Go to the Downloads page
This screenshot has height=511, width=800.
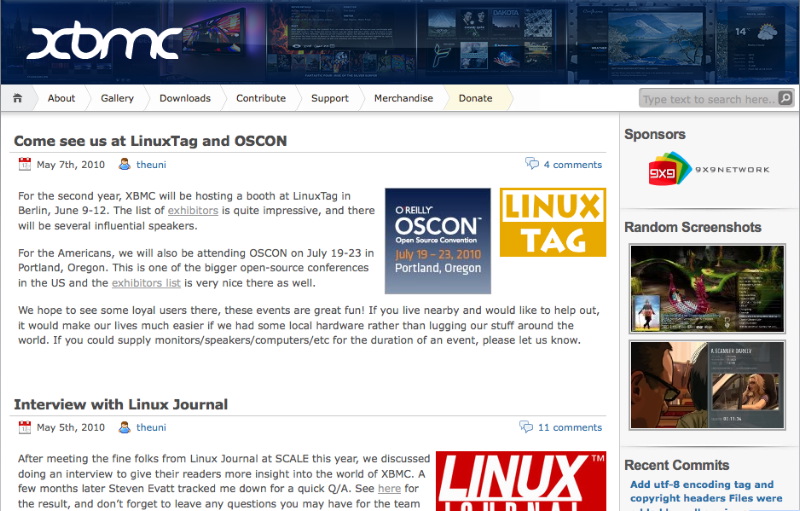coord(185,98)
